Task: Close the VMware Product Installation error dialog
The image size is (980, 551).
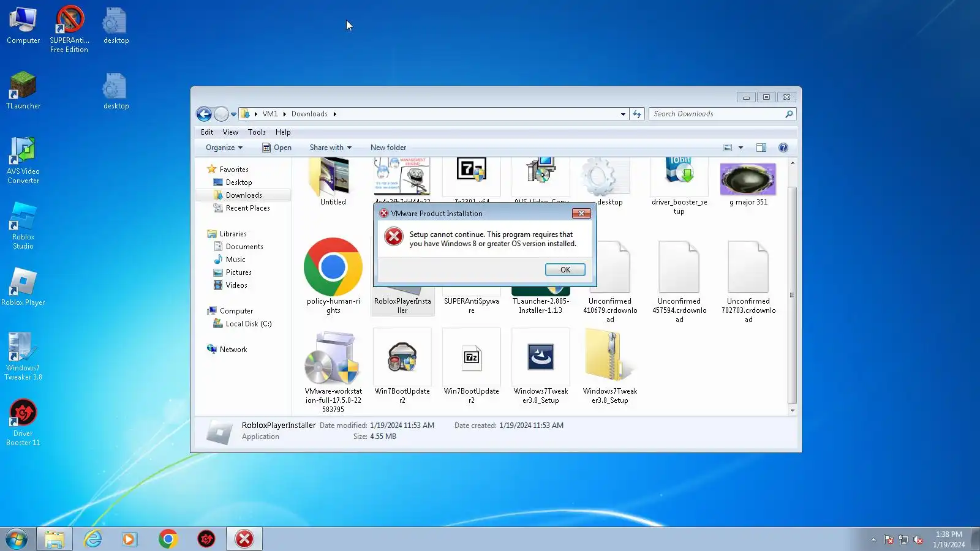Action: tap(581, 213)
